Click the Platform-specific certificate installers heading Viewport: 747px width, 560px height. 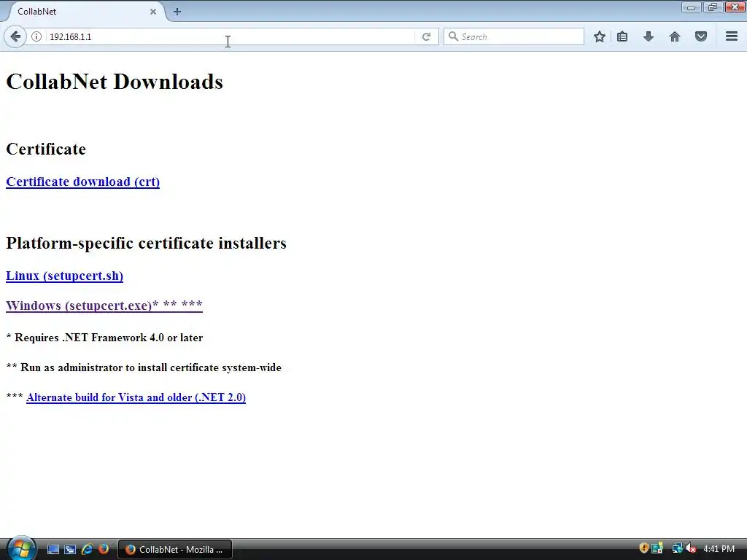point(146,243)
